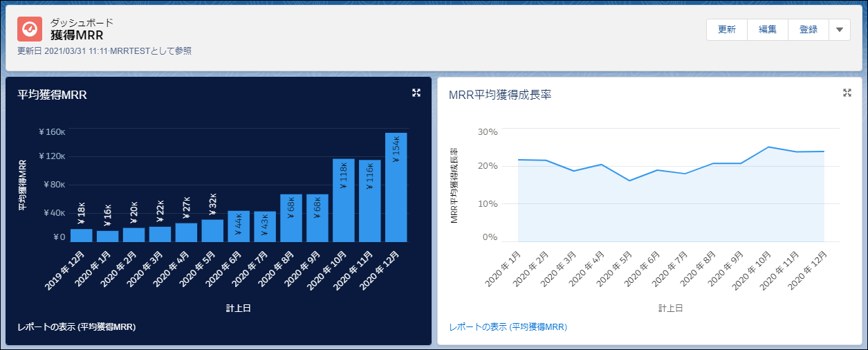Click the ダッシュボード label above title
Image resolution: width=868 pixels, height=350 pixels.
tap(82, 21)
